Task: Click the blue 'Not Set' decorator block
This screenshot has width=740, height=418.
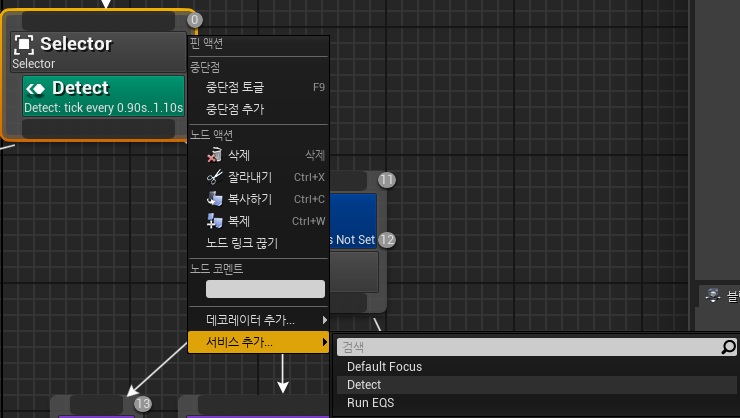Action: pos(353,220)
